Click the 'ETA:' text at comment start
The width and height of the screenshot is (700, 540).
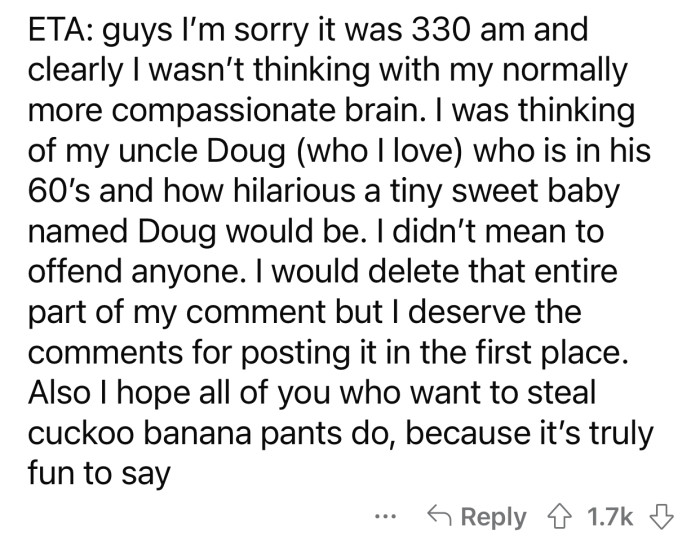pos(57,31)
